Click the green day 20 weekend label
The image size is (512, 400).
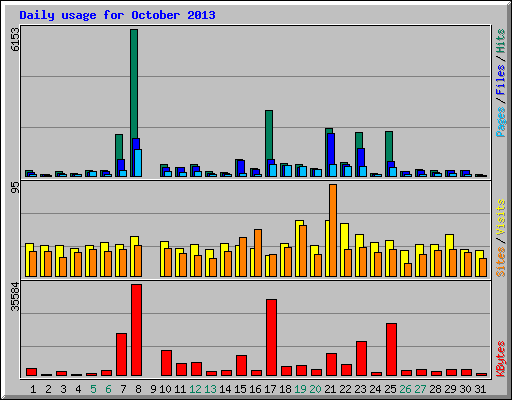(x=315, y=389)
